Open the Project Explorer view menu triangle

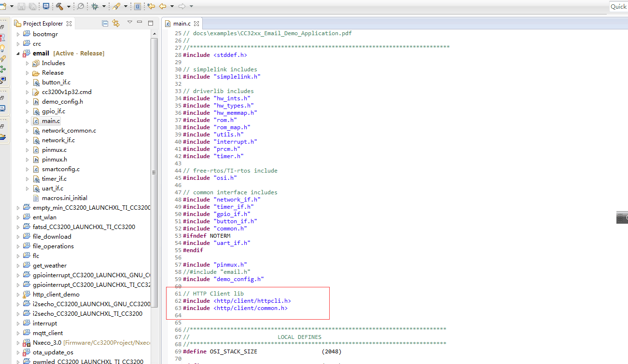pyautogui.click(x=129, y=23)
